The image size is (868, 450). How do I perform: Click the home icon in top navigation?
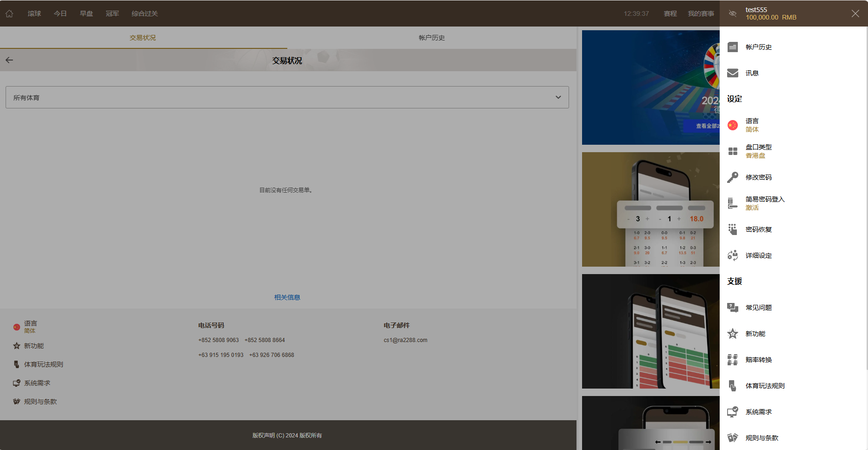click(9, 13)
